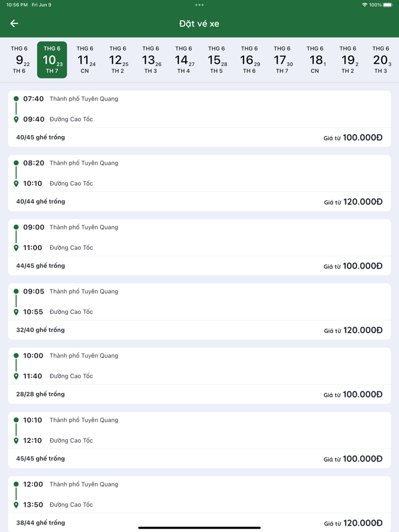Select the 10:10 trip with 45/45 seats

pos(199,440)
